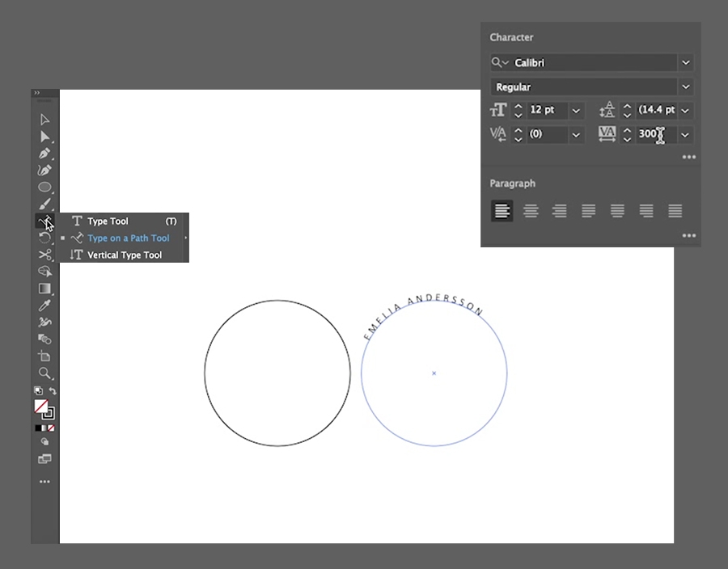The width and height of the screenshot is (728, 569).
Task: Adjust the leading stepper arrows
Action: tap(627, 111)
